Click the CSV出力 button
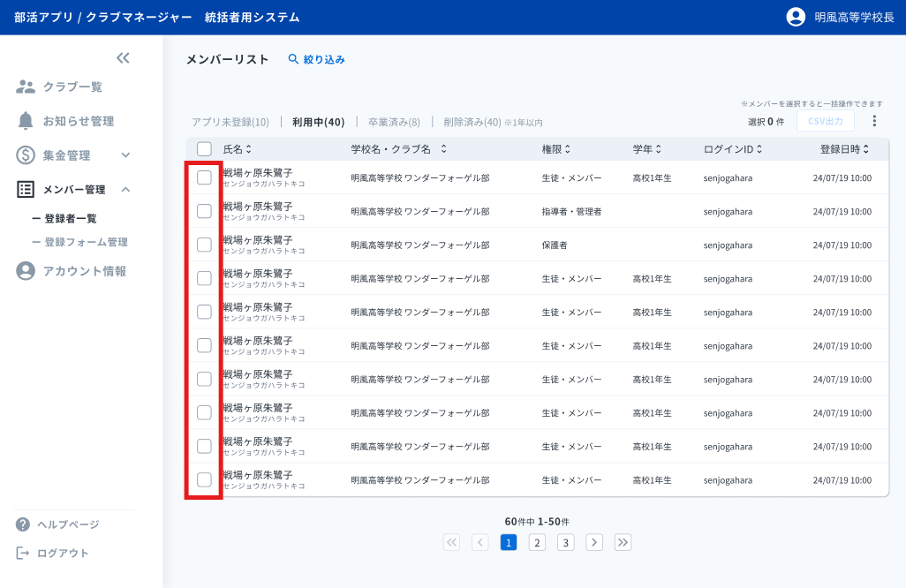 pos(825,121)
